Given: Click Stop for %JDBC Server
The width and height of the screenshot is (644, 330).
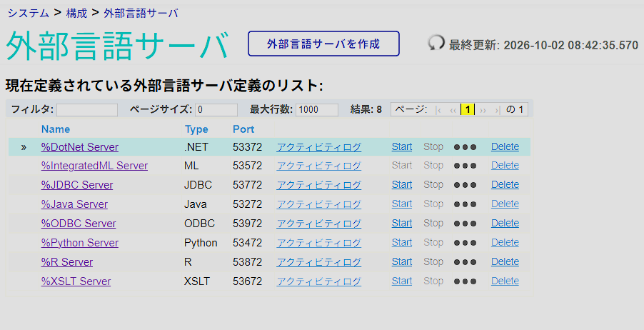Looking at the screenshot, I should 433,184.
